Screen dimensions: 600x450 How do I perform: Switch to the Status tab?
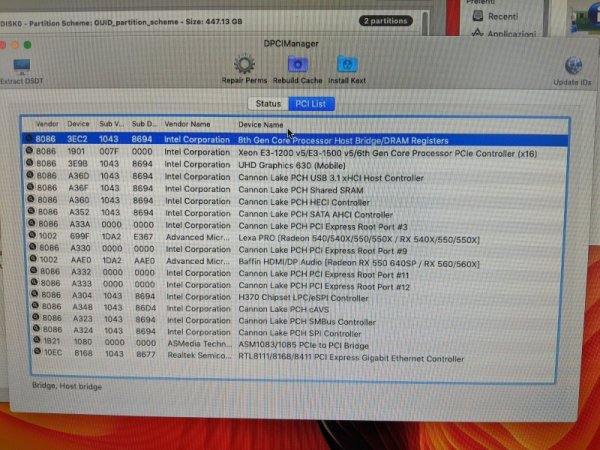[268, 104]
